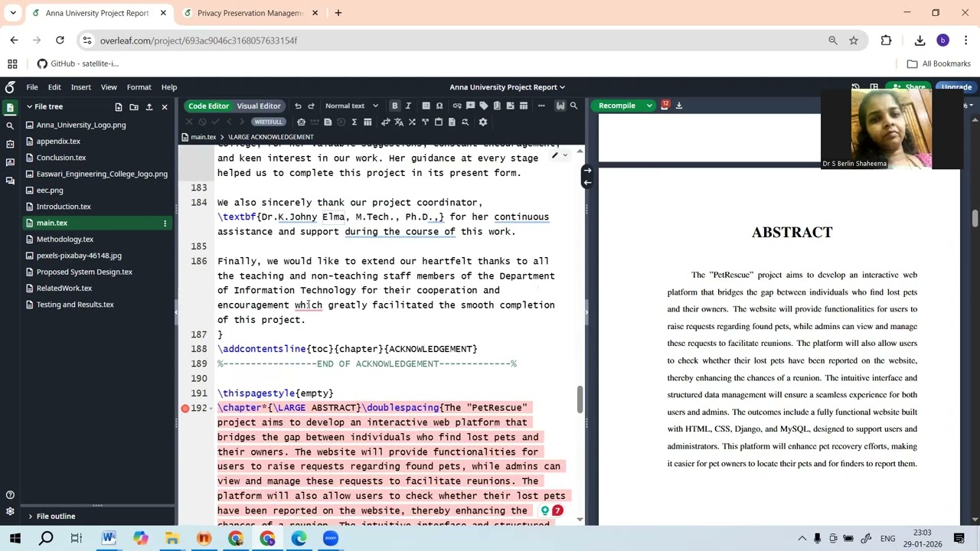Screen dimensions: 980x551
Task: Open the project title dropdown
Action: coord(507,87)
